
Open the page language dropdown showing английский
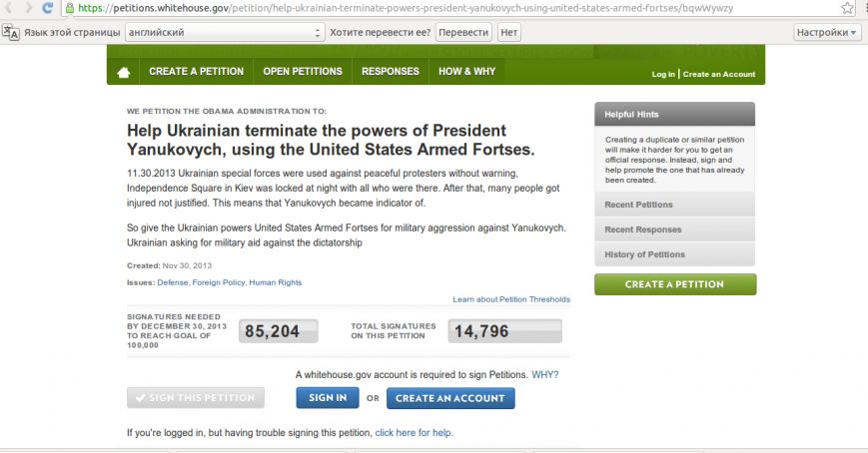point(224,32)
